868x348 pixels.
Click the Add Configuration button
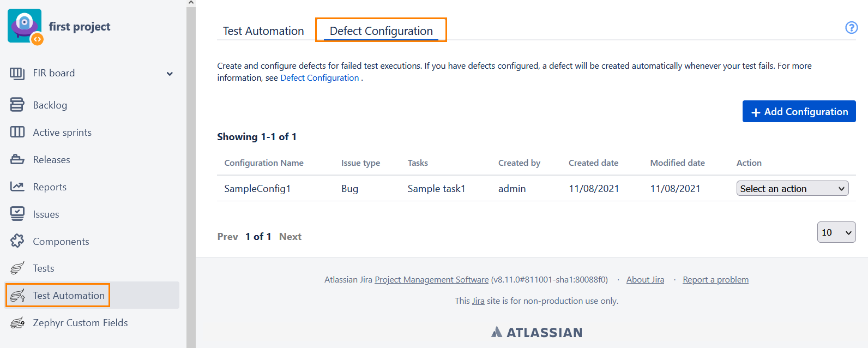point(799,111)
